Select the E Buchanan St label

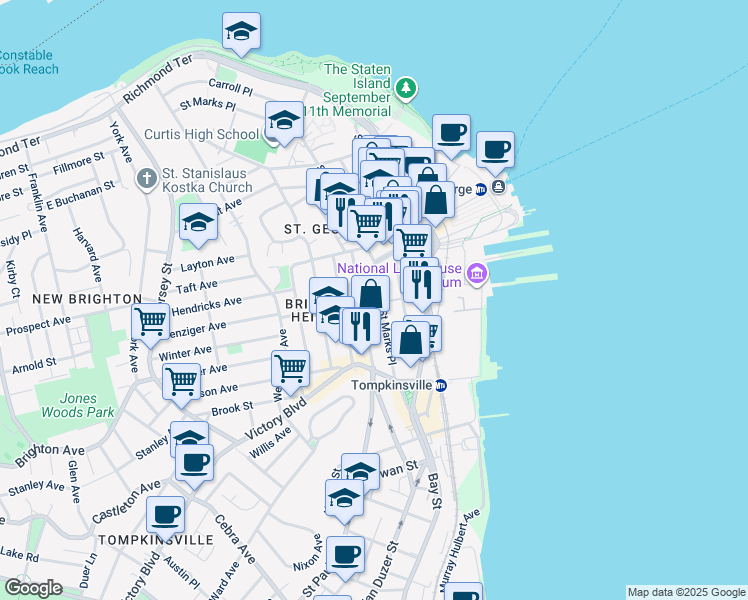tap(81, 195)
